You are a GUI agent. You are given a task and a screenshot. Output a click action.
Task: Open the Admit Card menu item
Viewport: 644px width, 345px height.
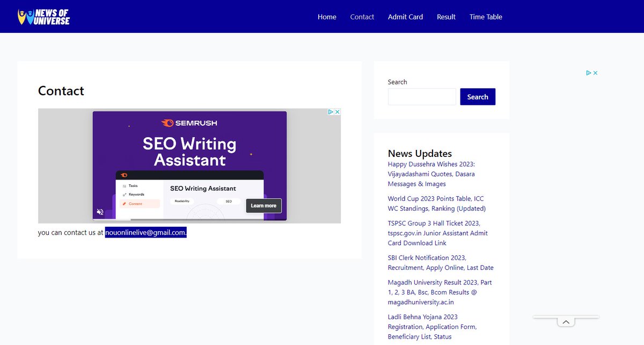point(405,17)
